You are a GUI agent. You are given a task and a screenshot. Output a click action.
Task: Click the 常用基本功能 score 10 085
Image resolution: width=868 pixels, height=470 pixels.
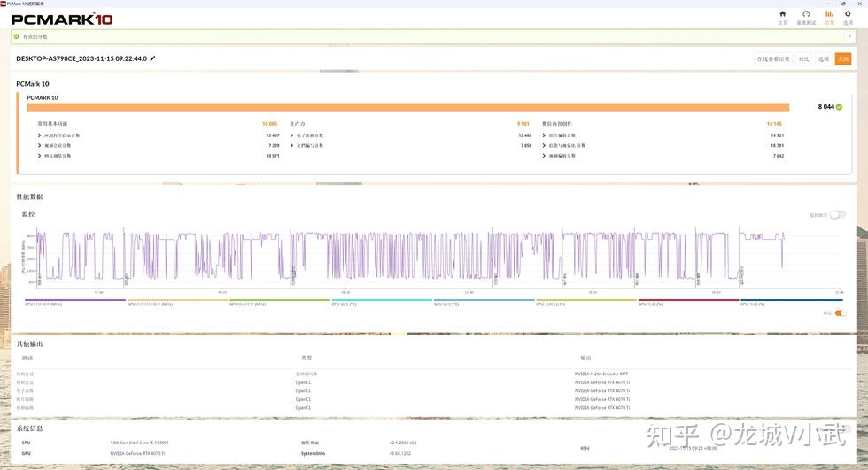(x=269, y=124)
